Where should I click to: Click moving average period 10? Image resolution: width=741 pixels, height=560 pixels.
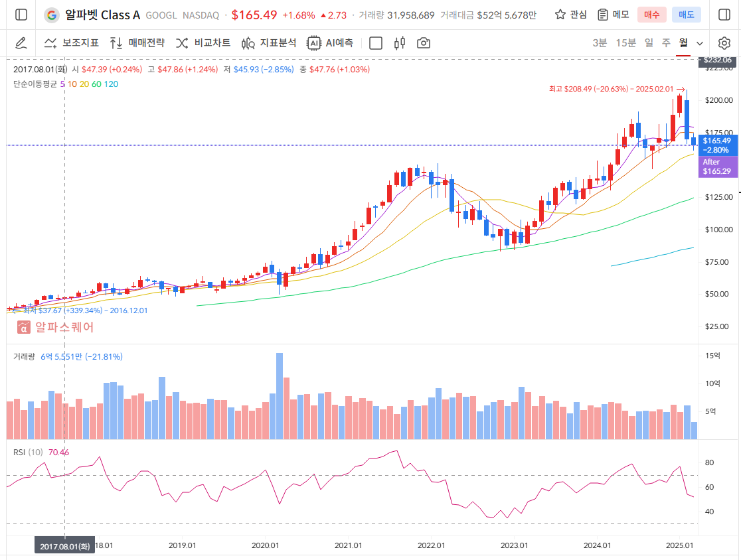[x=72, y=84]
